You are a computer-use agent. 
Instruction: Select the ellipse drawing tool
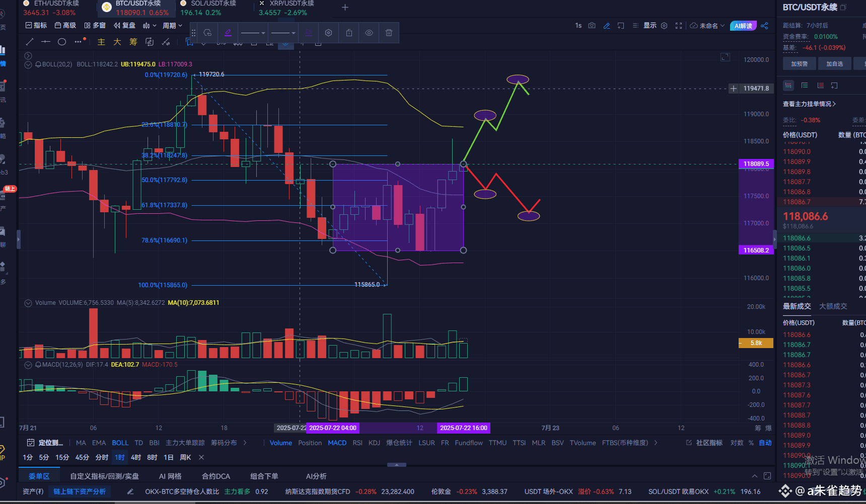point(62,42)
